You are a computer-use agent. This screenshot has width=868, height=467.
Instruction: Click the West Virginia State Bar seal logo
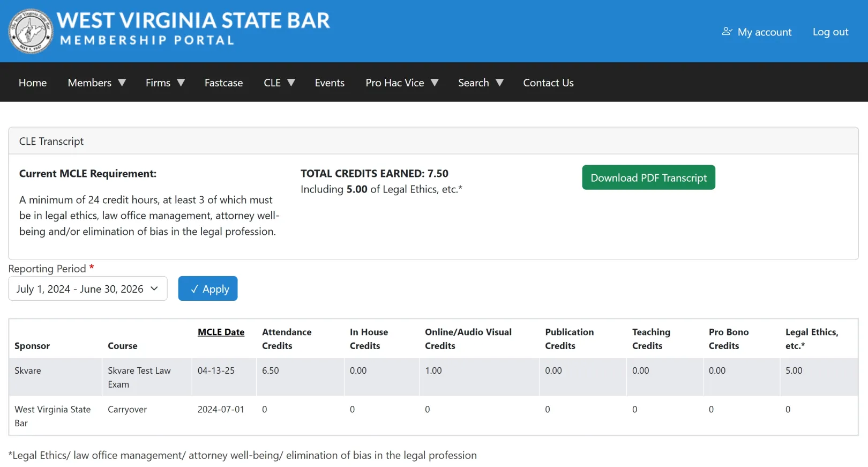[31, 31]
